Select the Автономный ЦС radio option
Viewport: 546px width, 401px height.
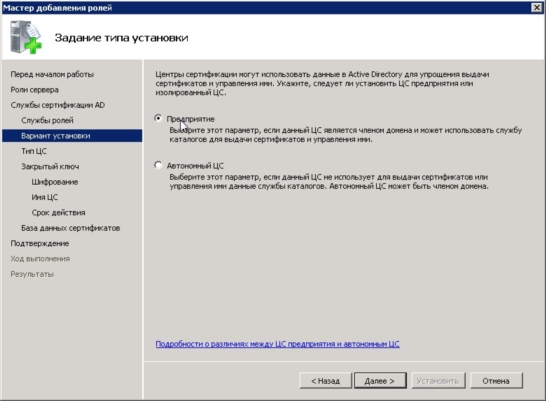(158, 165)
